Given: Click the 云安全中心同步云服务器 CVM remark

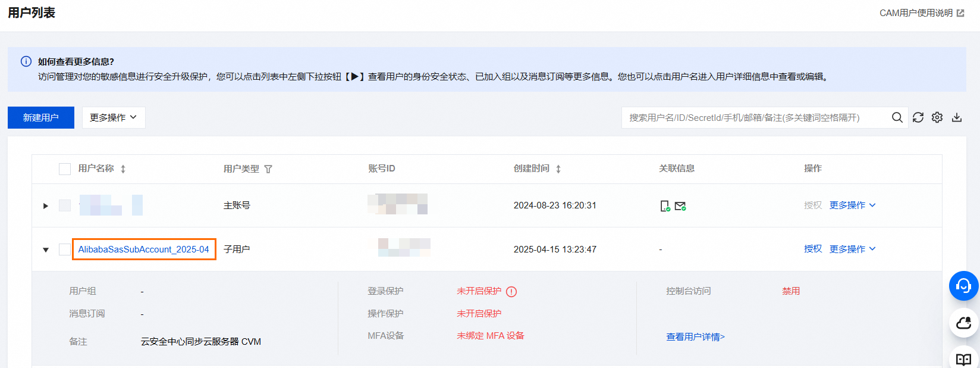Looking at the screenshot, I should (201, 342).
